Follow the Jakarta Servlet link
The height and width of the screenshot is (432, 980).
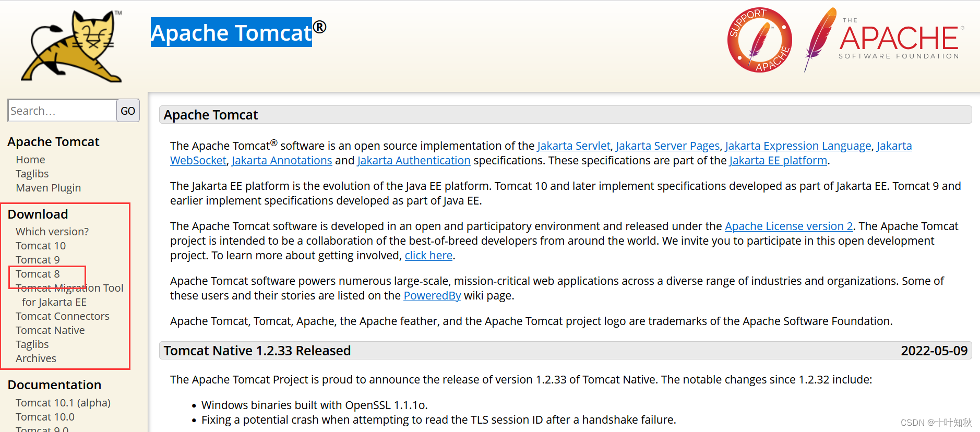click(x=573, y=146)
